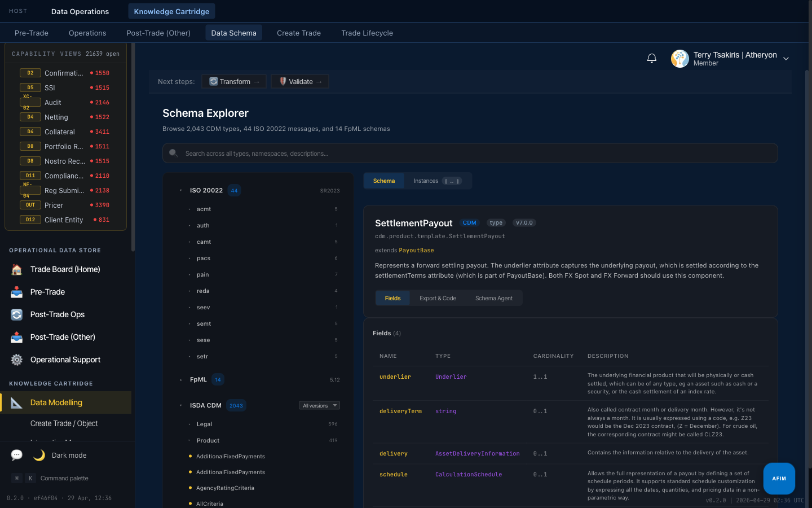Screen dimensions: 812x508
Task: Select the D2 Confirmation capability view
Action: point(65,73)
